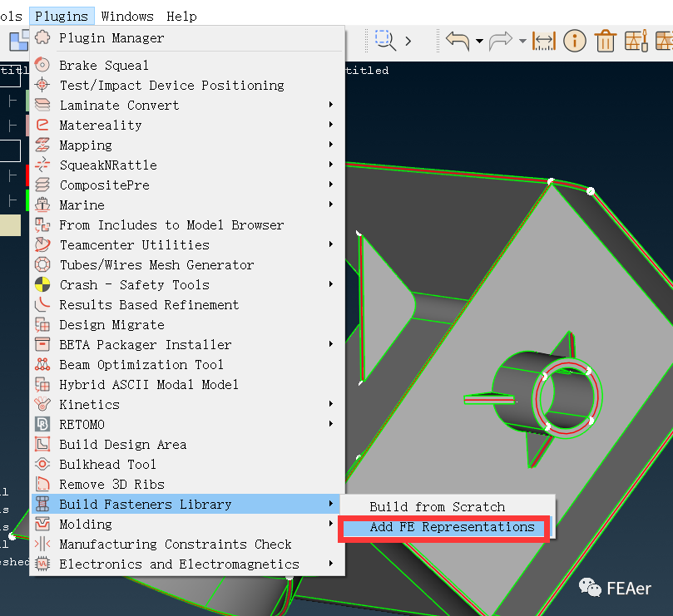Screen dimensions: 673x616
Task: Click the undo arrow toolbar icon
Action: click(x=458, y=41)
